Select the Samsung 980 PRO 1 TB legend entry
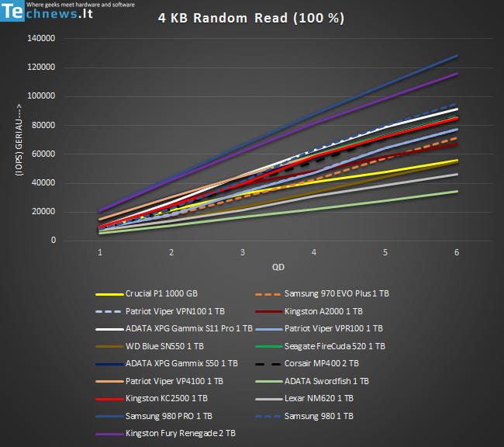 [x=154, y=416]
